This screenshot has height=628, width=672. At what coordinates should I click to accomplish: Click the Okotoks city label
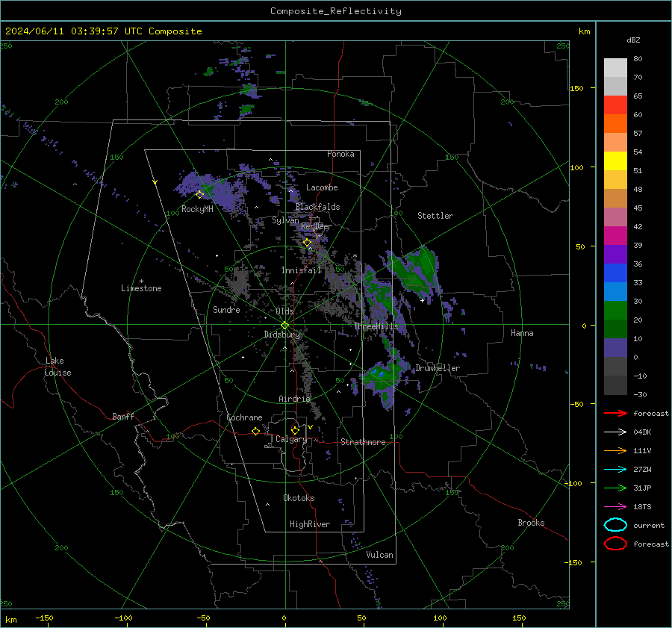299,498
